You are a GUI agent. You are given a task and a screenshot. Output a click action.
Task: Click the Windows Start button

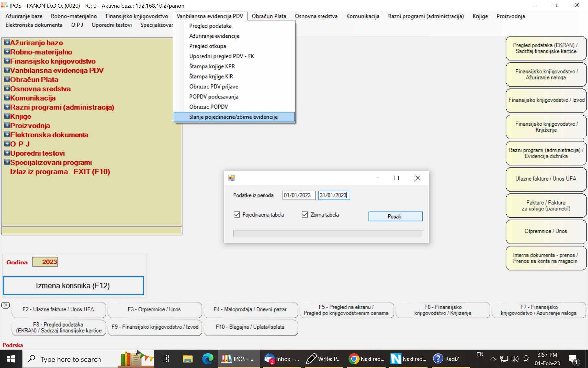coord(11,359)
